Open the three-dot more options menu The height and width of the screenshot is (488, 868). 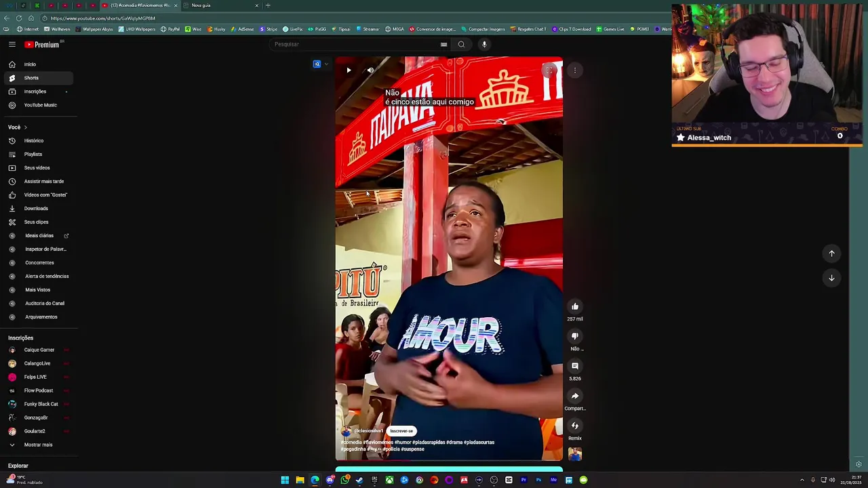[x=575, y=70]
